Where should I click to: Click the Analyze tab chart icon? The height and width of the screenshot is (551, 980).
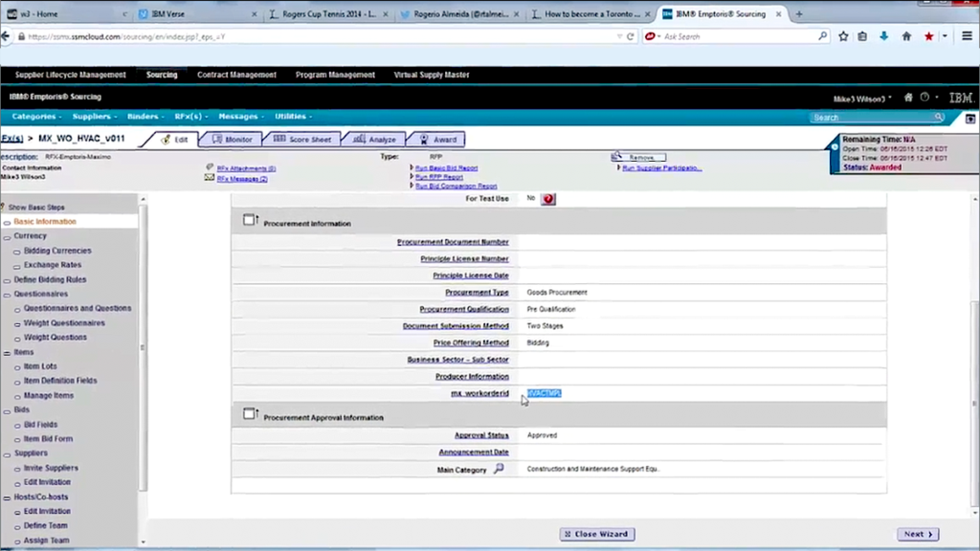tap(361, 140)
